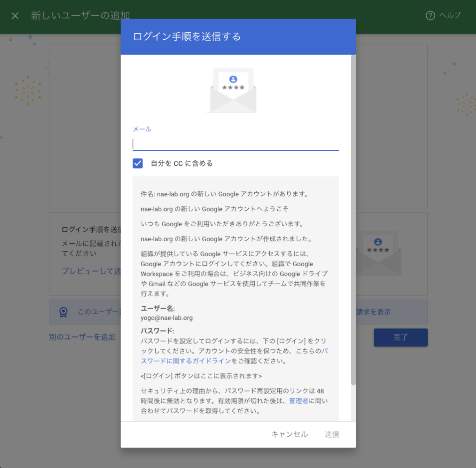
Task: Click the 自分を CC に含める label text
Action: (181, 163)
